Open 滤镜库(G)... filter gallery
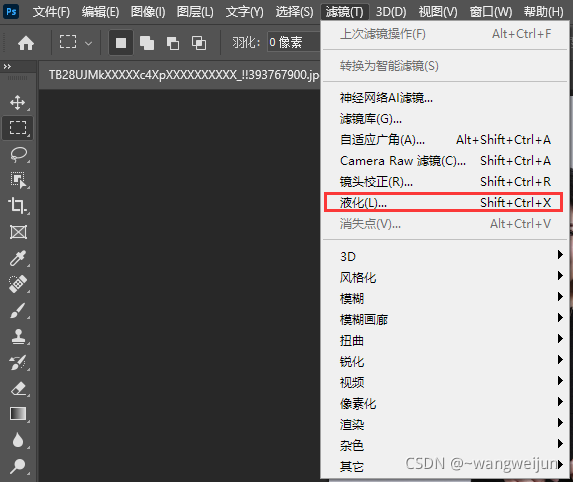The image size is (573, 482). (444, 119)
